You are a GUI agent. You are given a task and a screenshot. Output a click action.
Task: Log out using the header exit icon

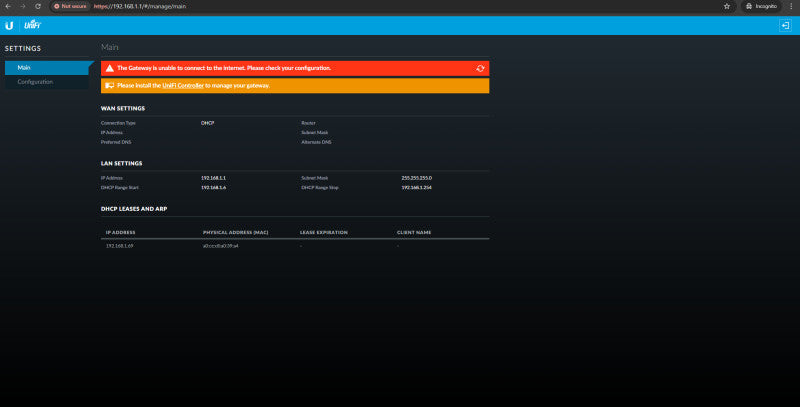click(785, 25)
